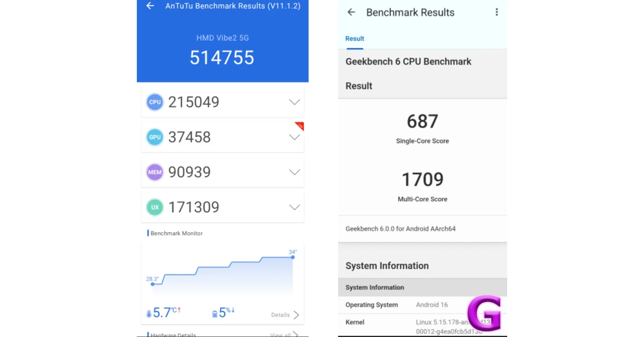The image size is (644, 337).
Task: Expand the UX score 171309 row
Action: tap(294, 207)
